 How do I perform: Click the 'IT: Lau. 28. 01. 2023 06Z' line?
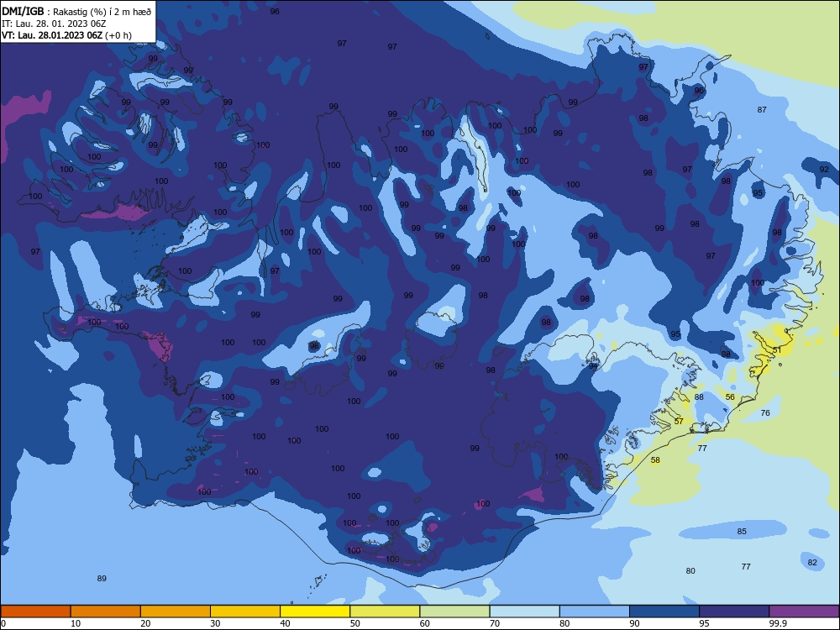54,24
